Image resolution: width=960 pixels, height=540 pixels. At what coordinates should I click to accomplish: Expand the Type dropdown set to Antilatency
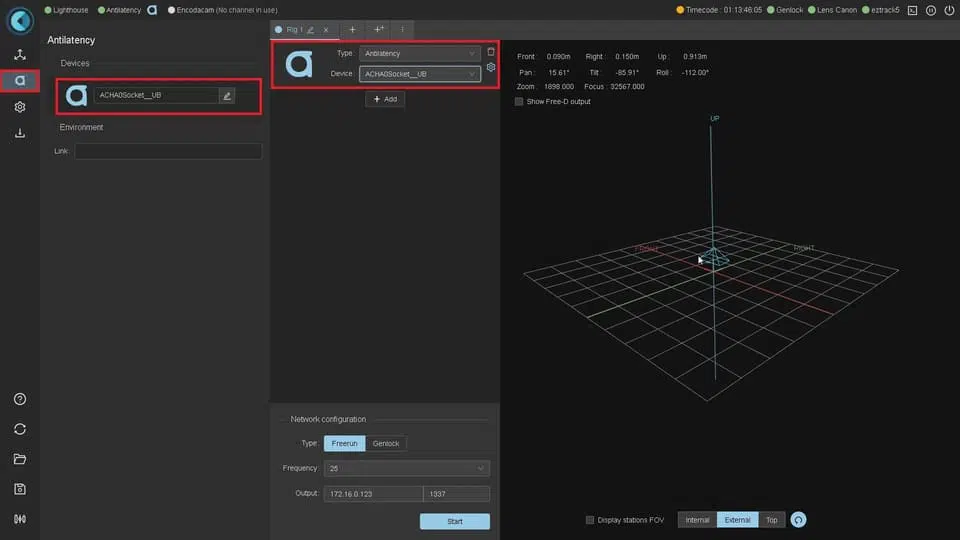pos(420,53)
